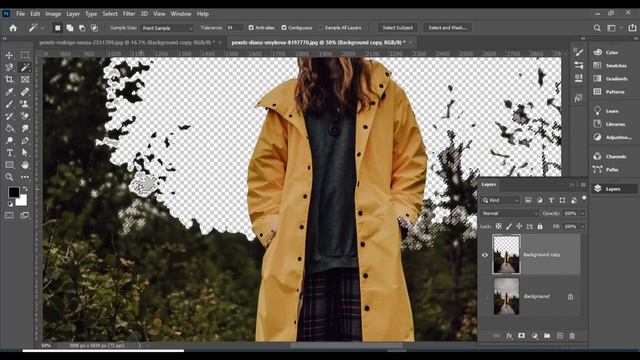Screen dimensions: 640x360
Task: Enable Sample All Layers checkbox
Action: point(320,28)
